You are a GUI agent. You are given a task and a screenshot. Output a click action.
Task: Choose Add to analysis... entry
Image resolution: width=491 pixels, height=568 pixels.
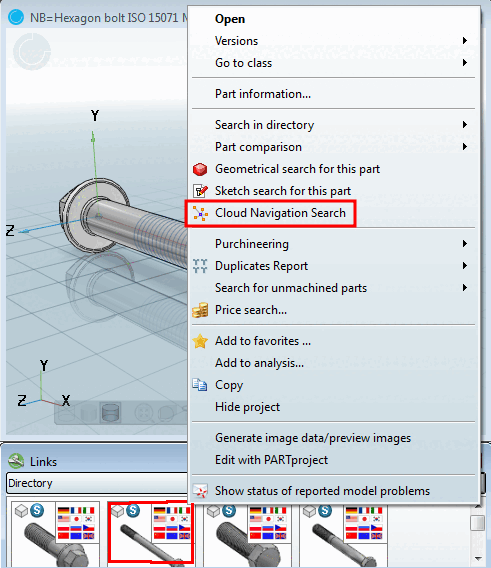[259, 363]
